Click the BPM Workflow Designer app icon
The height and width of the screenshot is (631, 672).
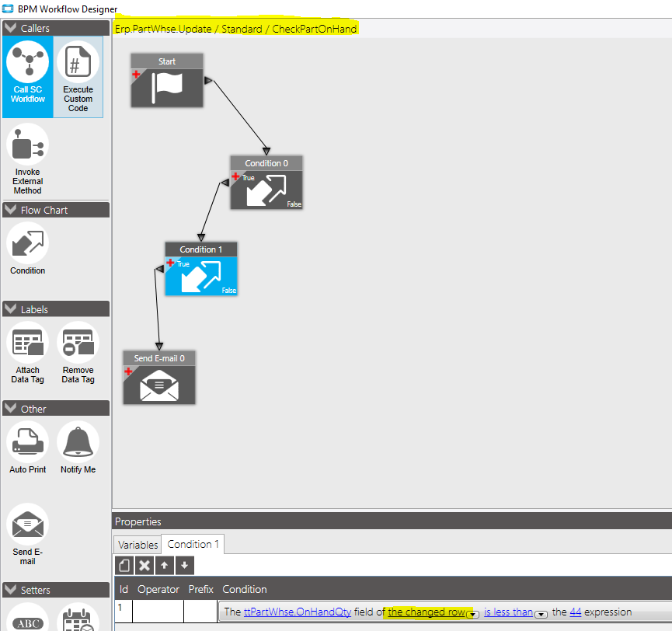pyautogui.click(x=8, y=9)
